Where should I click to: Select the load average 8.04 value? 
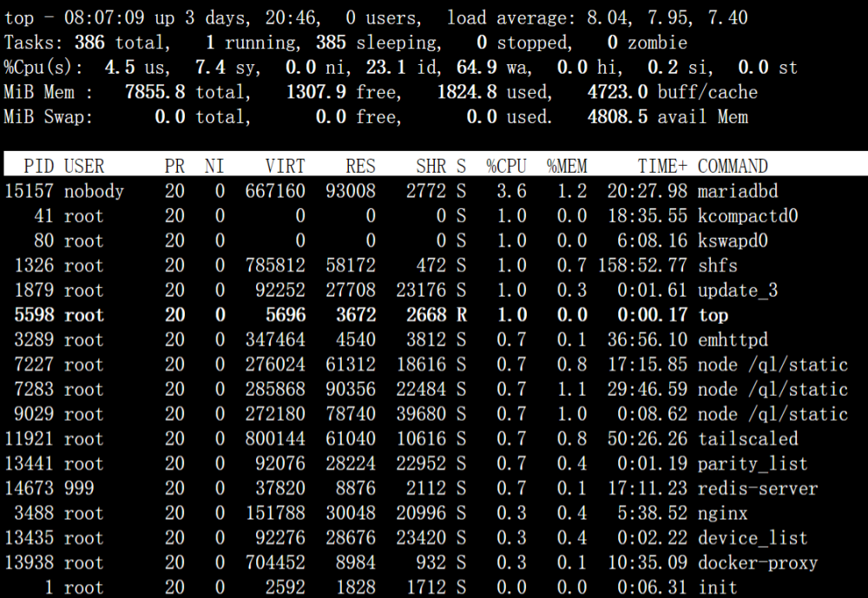[x=608, y=18]
